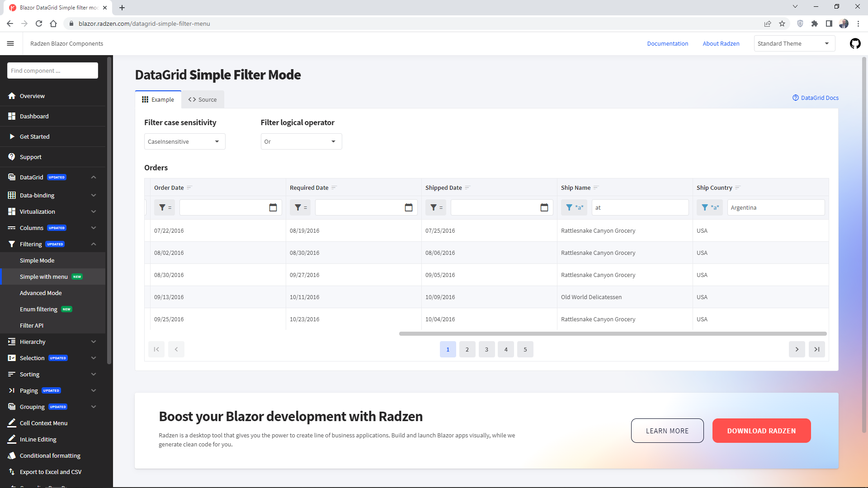
Task: Click the Order Date filter operator icon
Action: click(165, 207)
